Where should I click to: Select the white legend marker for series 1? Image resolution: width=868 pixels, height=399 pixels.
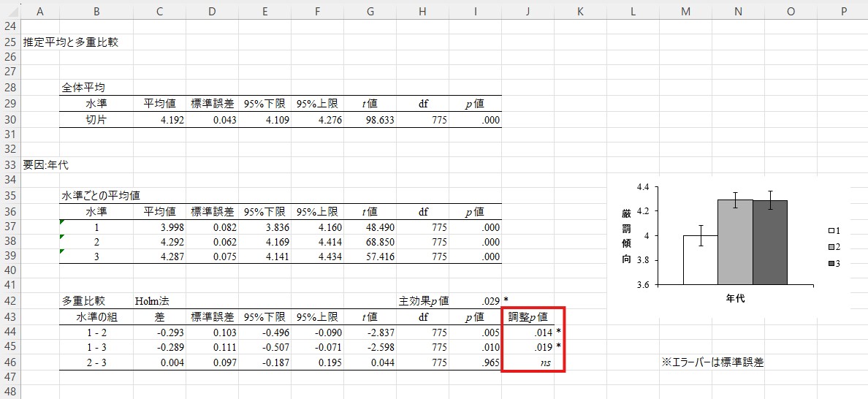click(831, 230)
